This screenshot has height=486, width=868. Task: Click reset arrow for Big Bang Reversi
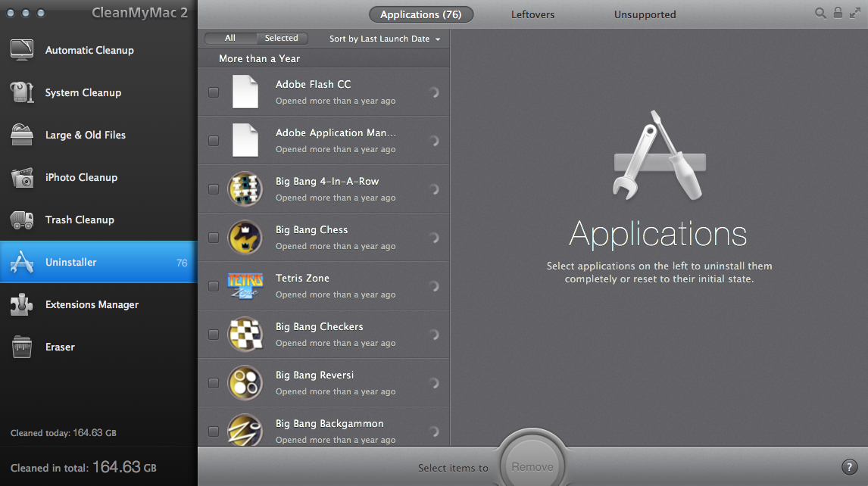click(434, 383)
